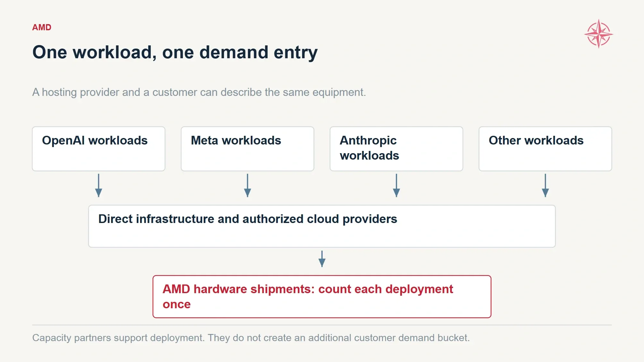Click the arrow below Other workloads
This screenshot has width=644, height=362.
(x=545, y=185)
